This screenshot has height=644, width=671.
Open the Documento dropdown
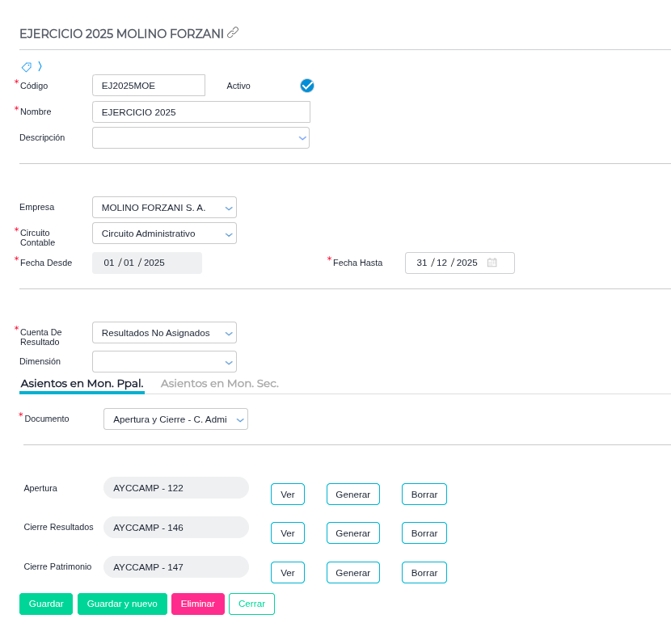point(240,419)
